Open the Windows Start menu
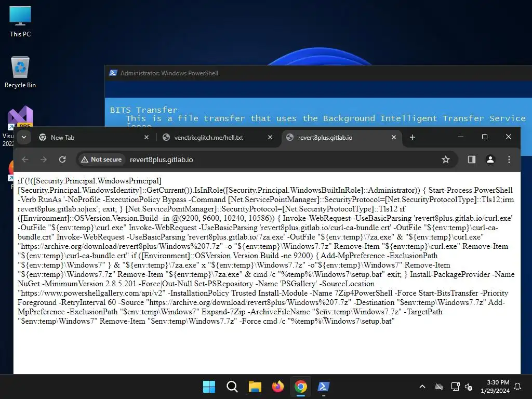The image size is (532, 399). pos(209,387)
